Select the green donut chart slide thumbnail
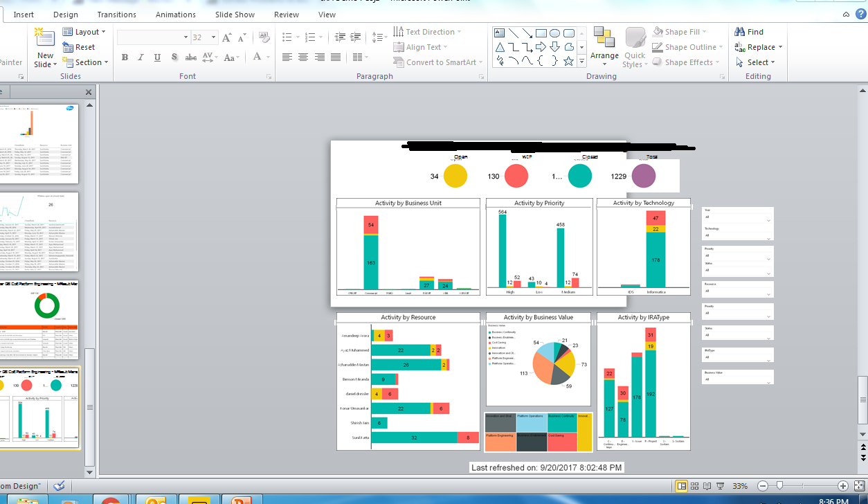Viewport: 868px width, 504px height. click(x=39, y=320)
